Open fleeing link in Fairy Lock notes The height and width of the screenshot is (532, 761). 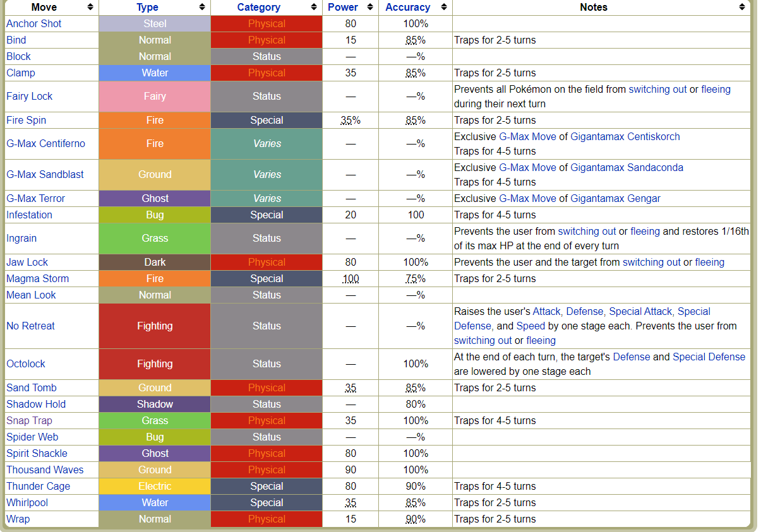pos(716,89)
